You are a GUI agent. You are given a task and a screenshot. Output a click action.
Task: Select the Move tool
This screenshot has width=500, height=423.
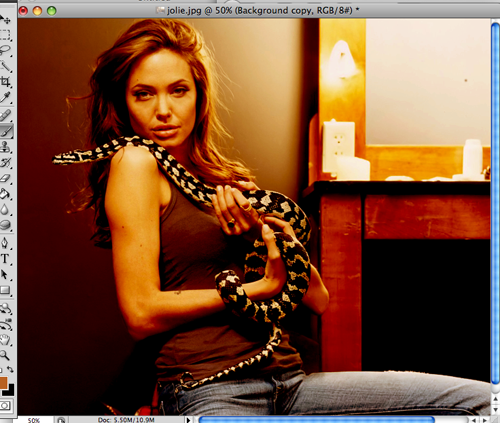click(x=5, y=19)
